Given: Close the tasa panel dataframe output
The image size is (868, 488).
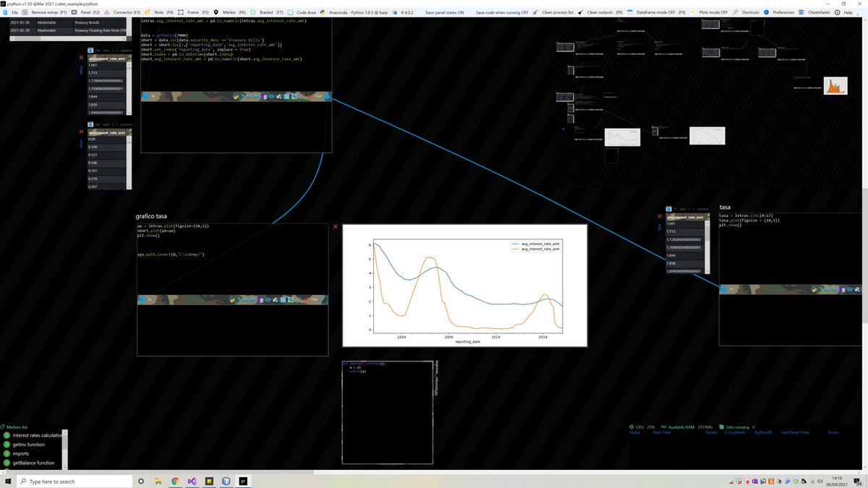Looking at the screenshot, I should (x=660, y=215).
